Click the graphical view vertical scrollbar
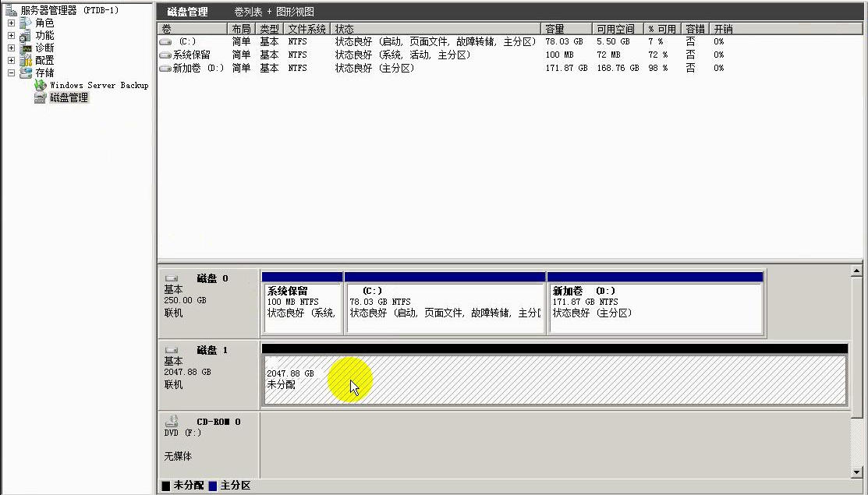The height and width of the screenshot is (495, 868). 856,335
